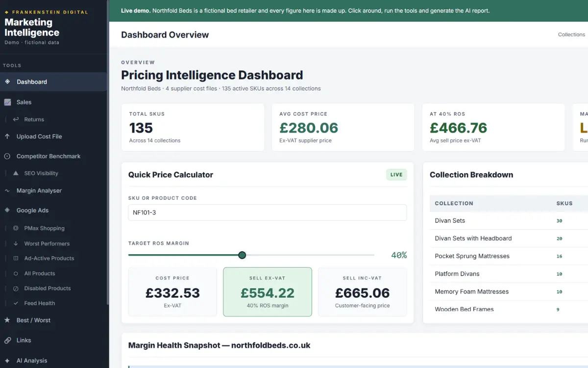Open Competitor Benchmark tool
Image resolution: width=588 pixels, height=368 pixels.
(x=53, y=156)
